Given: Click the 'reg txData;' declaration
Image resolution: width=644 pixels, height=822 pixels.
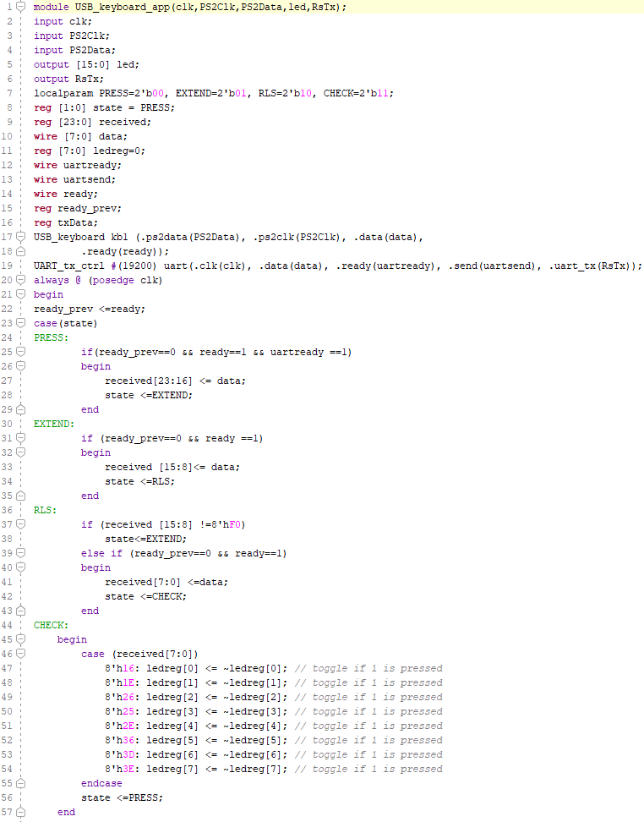Looking at the screenshot, I should tap(66, 222).
